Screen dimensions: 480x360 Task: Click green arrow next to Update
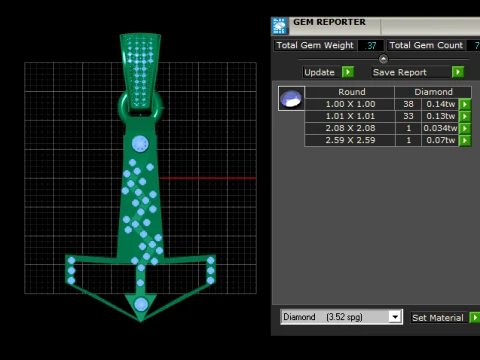tap(348, 72)
